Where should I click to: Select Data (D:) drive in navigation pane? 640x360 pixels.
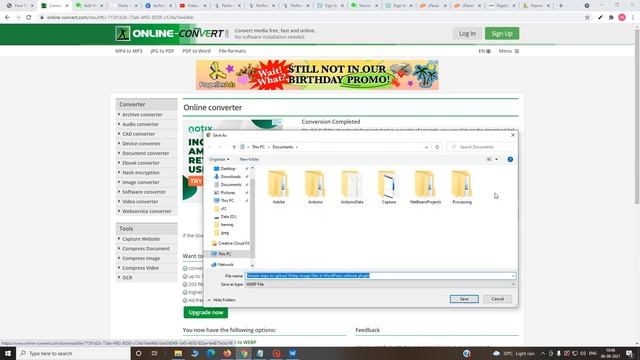pos(228,217)
